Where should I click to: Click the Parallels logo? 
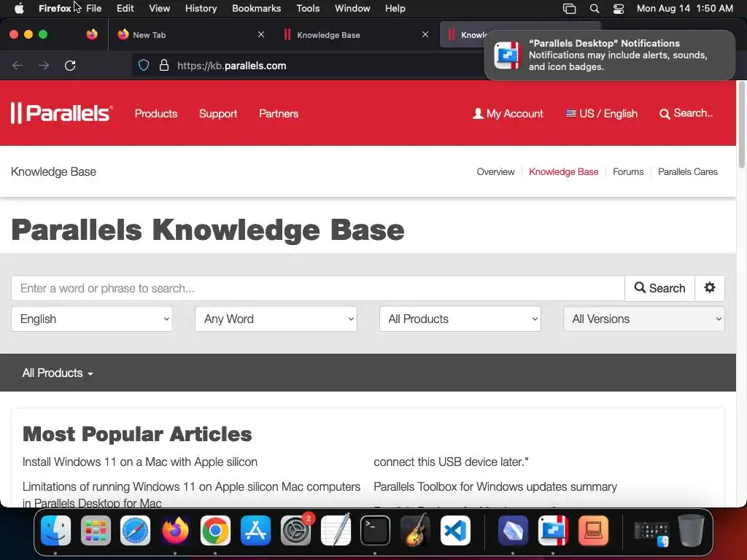pyautogui.click(x=62, y=113)
